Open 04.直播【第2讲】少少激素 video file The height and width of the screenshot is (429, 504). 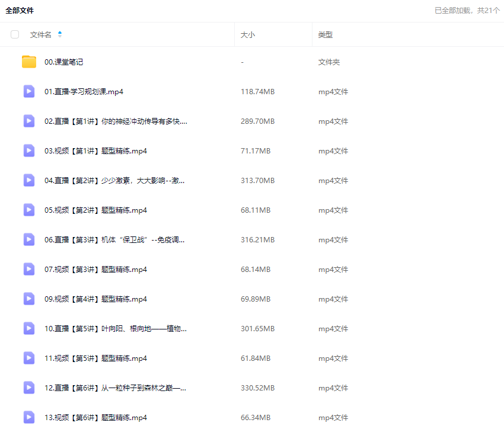(x=114, y=181)
